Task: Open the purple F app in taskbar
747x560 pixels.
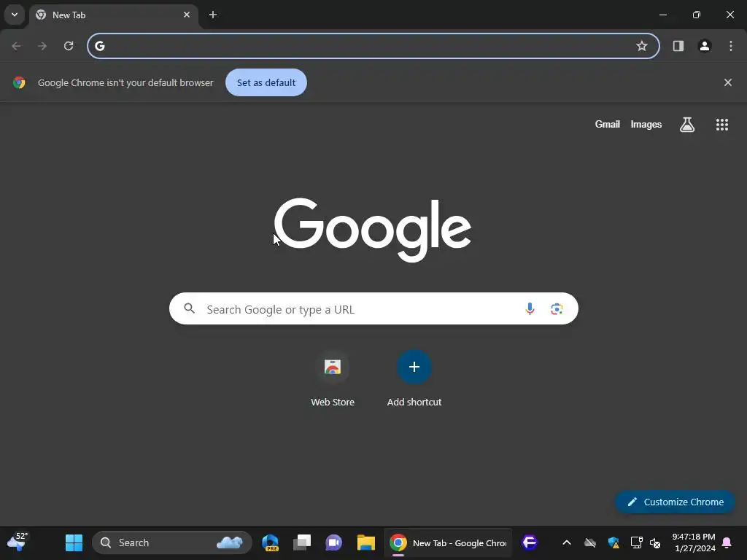Action: click(530, 542)
